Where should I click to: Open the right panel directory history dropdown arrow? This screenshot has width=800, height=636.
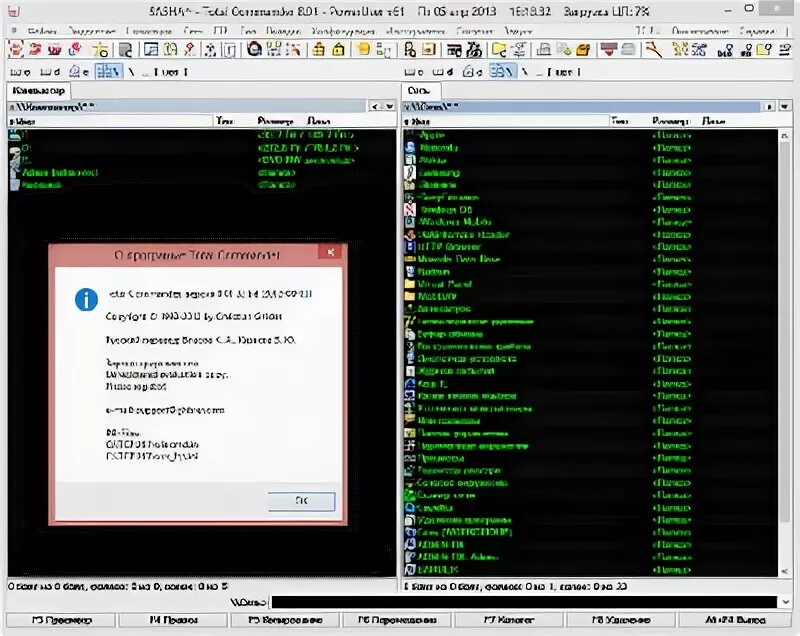click(x=784, y=106)
